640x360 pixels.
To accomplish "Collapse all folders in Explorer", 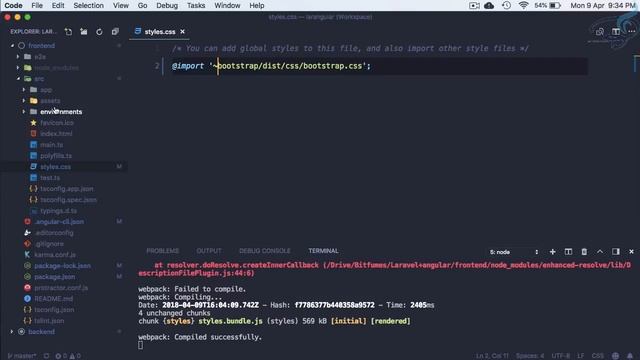I will pos(115,32).
